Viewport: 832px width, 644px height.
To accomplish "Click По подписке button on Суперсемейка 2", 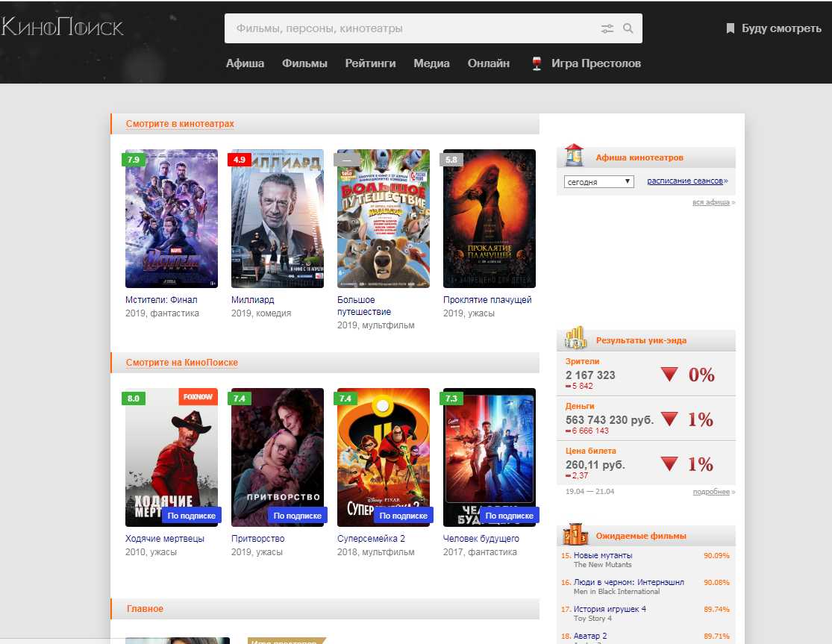I will pos(403,516).
